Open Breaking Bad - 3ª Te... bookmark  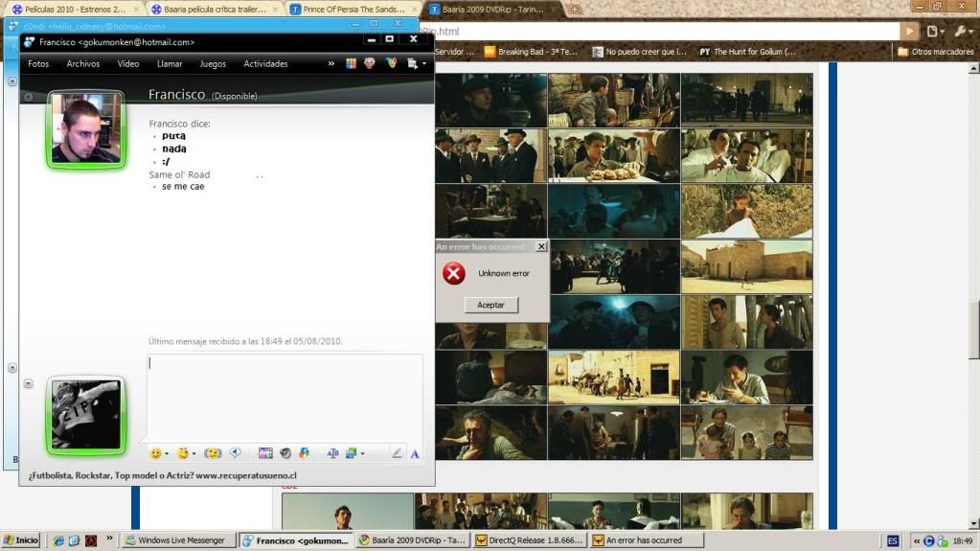[x=531, y=52]
